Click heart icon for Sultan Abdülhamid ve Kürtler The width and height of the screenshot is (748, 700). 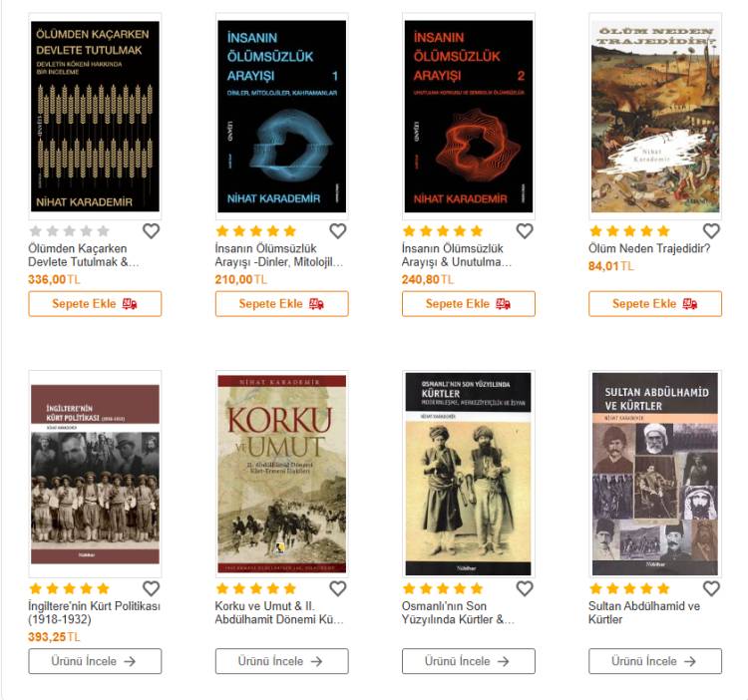tap(711, 589)
